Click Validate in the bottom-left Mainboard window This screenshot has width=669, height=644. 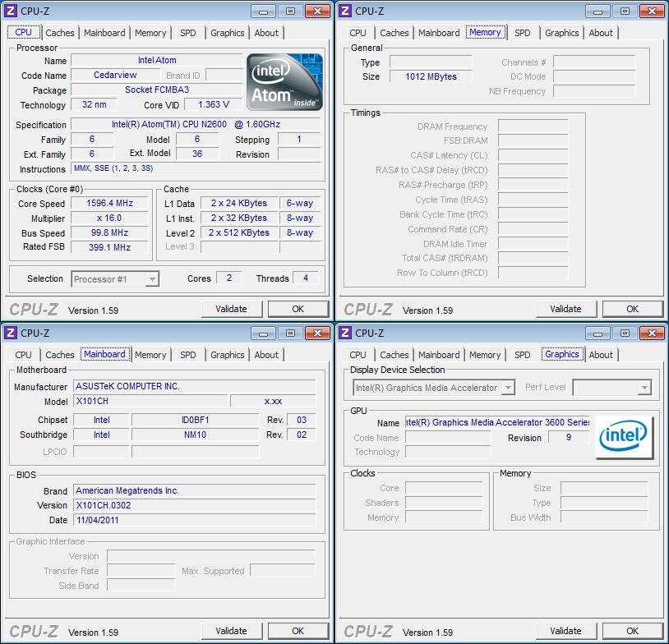(x=231, y=631)
